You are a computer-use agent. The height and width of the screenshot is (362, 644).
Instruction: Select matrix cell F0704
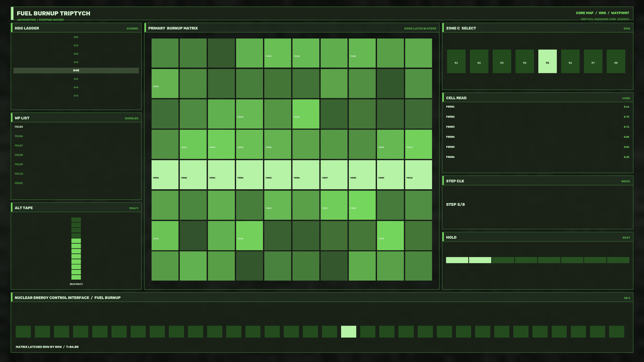coord(249,236)
